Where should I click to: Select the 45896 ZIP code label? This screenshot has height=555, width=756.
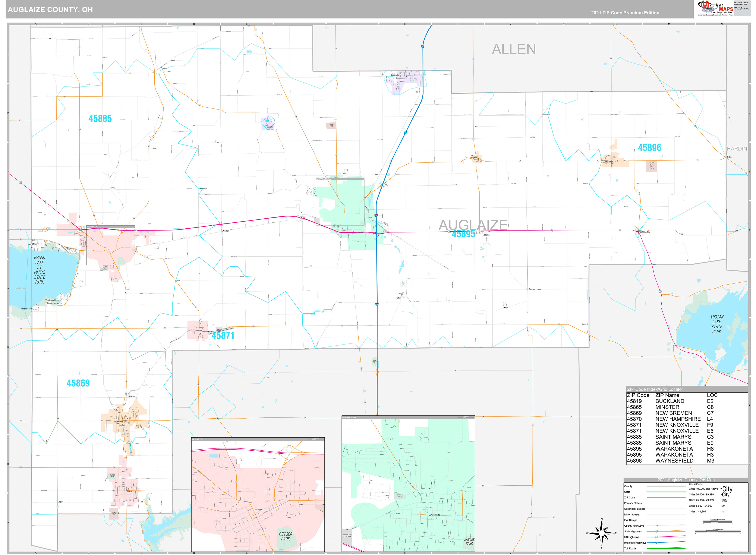(649, 148)
